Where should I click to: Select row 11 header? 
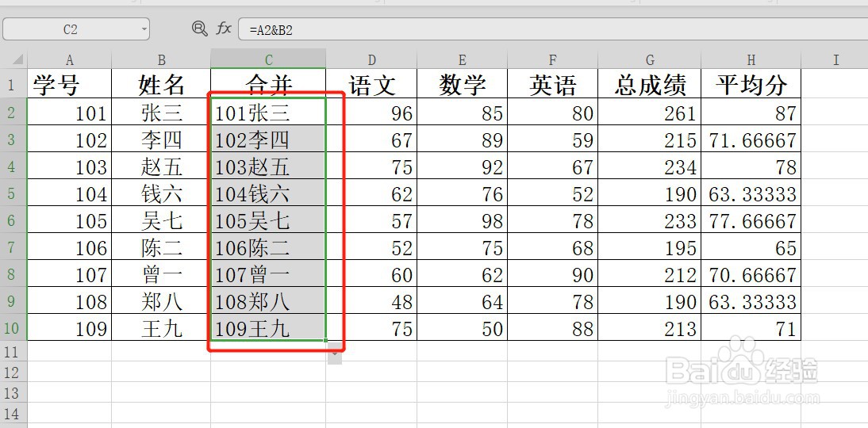(13, 351)
